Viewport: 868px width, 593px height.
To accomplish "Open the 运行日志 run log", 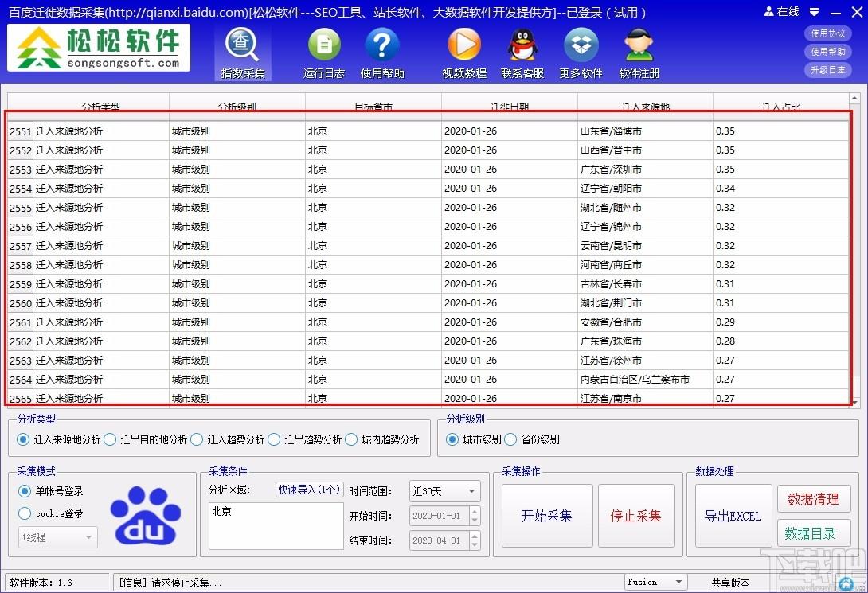I will click(x=324, y=53).
